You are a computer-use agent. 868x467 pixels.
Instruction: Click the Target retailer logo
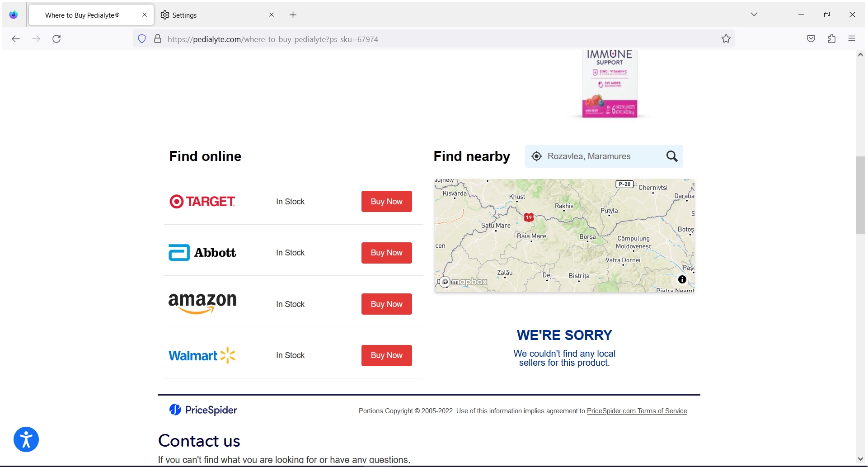(x=202, y=201)
